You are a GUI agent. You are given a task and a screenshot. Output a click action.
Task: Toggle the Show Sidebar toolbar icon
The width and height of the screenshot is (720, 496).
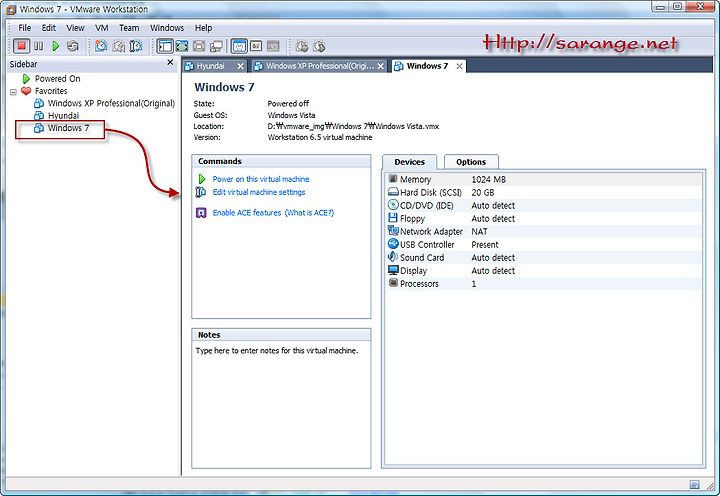pyautogui.click(x=165, y=46)
